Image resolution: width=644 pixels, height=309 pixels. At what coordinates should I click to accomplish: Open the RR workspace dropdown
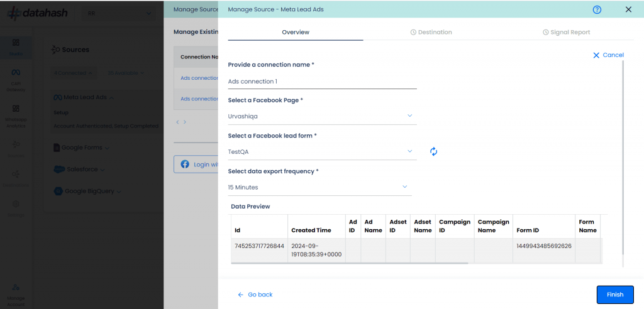[119, 14]
